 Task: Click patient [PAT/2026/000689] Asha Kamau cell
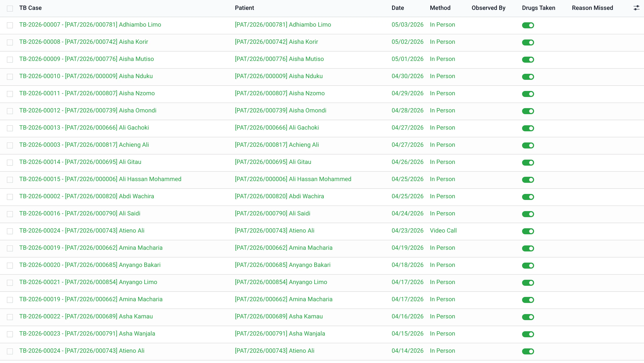point(279,316)
